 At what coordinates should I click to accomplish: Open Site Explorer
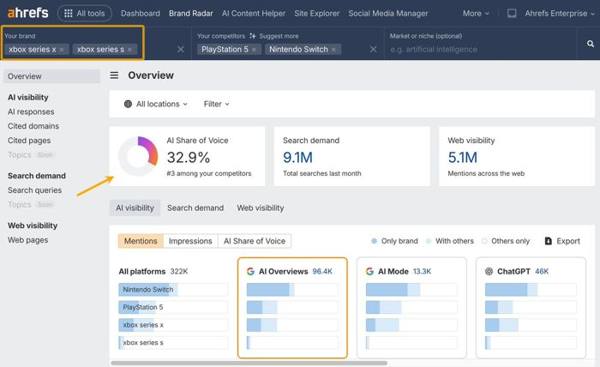coord(317,13)
